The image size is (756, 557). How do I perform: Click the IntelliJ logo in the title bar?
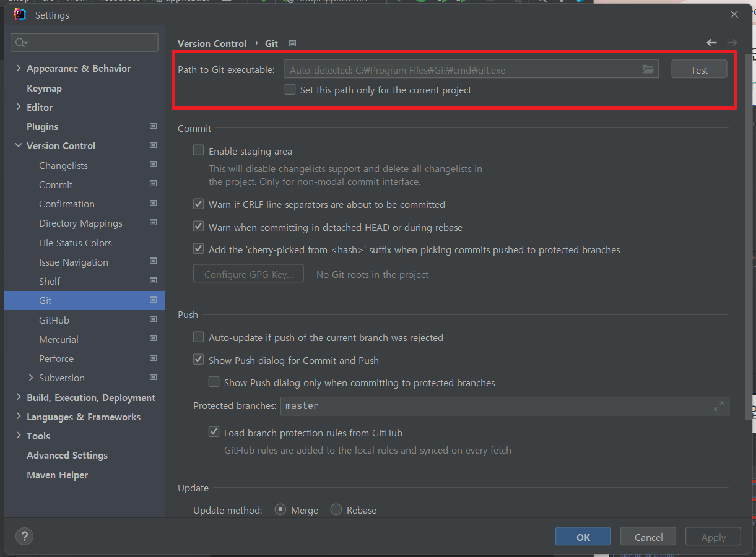(x=20, y=14)
